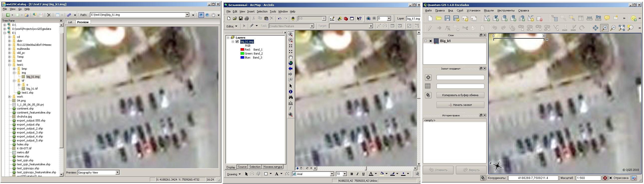This screenshot has height=184, width=644.
Task: Open ArcToolbox from the ArcMap toolbar
Action: (x=346, y=18)
